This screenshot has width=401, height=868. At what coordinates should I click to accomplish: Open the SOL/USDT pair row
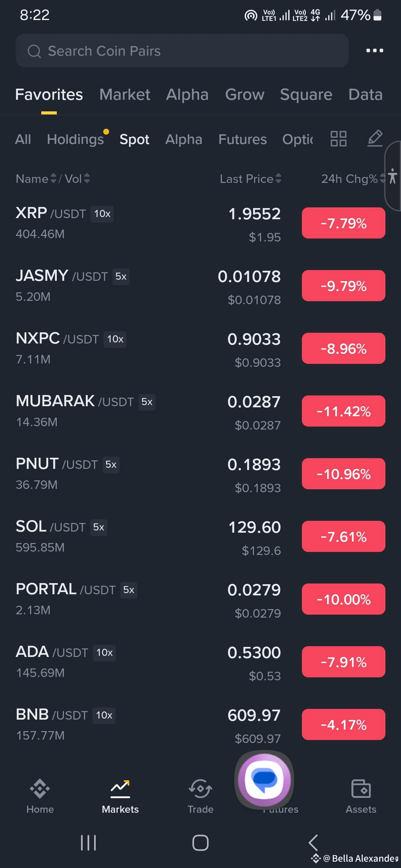click(x=200, y=536)
